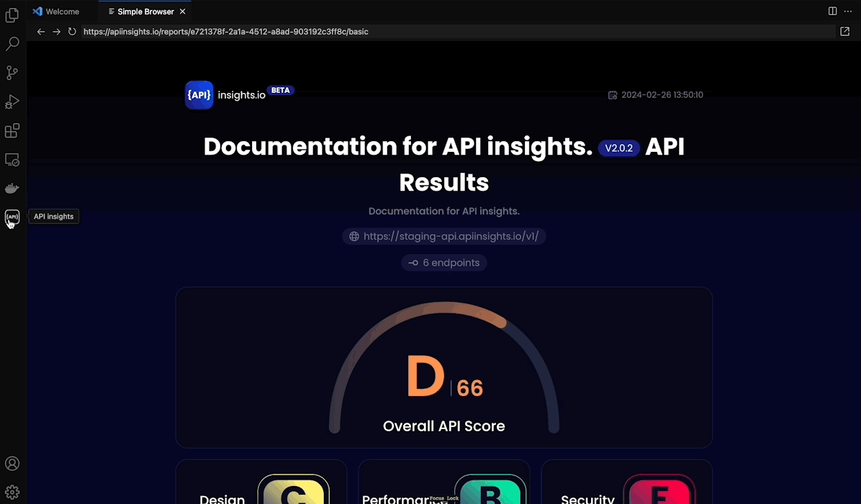Open page in external browser
The width and height of the screenshot is (861, 504).
pos(844,32)
